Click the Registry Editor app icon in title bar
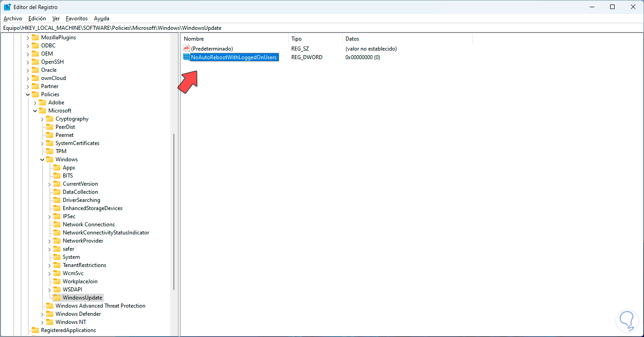This screenshot has width=644, height=337. tap(7, 7)
